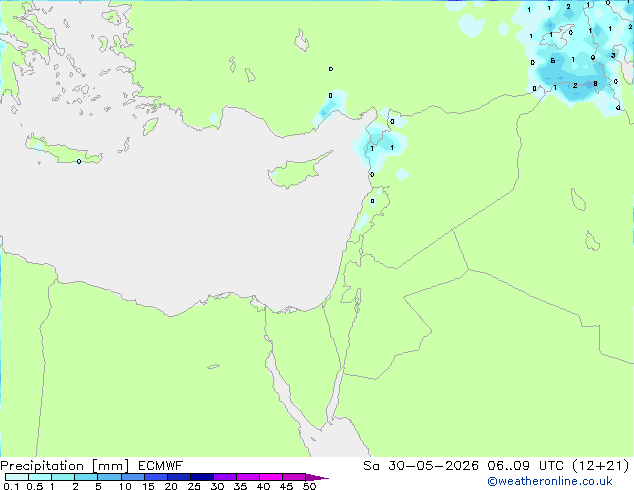Select the 40–45 mm magenta swatch

[271, 477]
